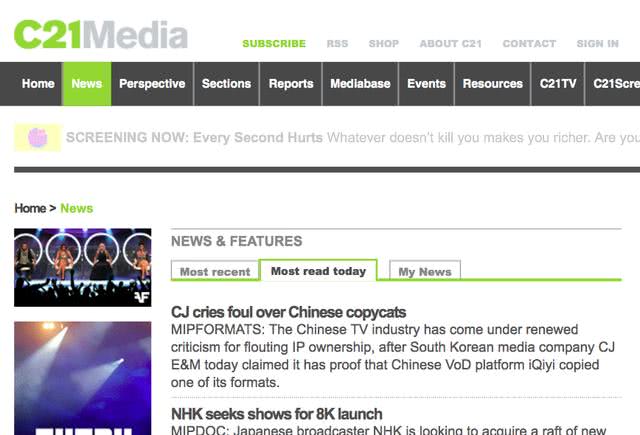The height and width of the screenshot is (435, 640).
Task: Select Home in the main navigation bar
Action: click(x=38, y=84)
